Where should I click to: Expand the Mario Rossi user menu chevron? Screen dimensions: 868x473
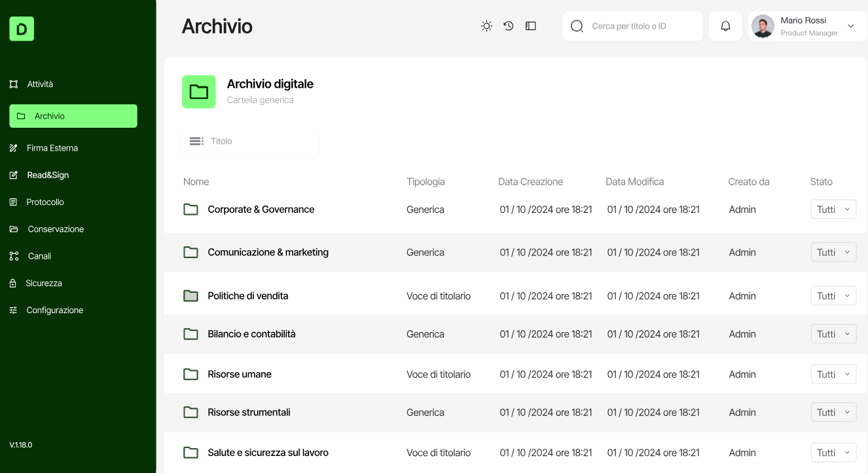[851, 26]
